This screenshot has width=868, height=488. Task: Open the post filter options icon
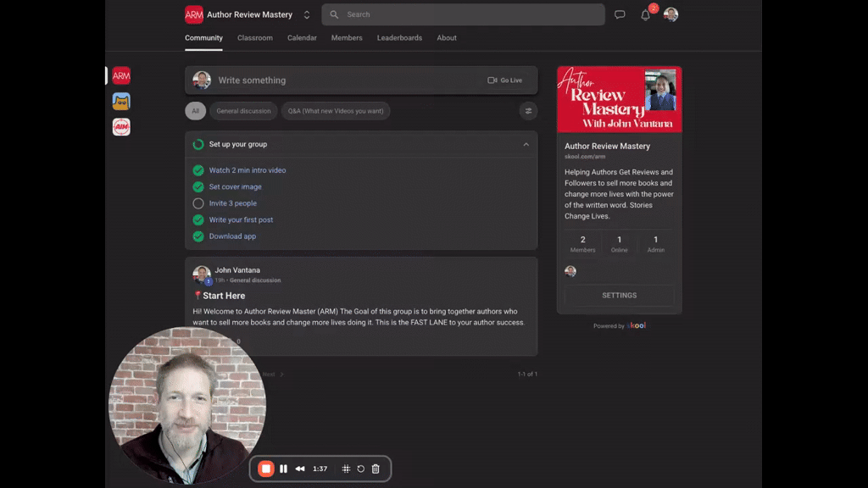pyautogui.click(x=528, y=111)
